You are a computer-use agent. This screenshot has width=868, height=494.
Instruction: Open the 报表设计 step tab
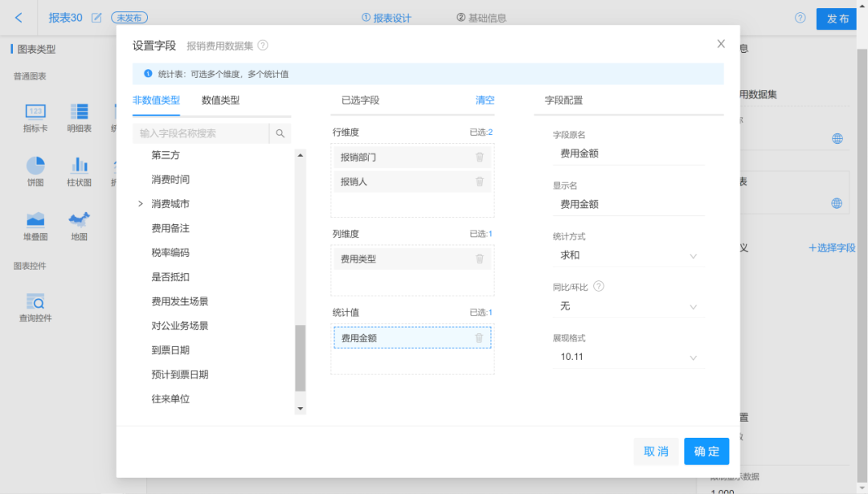pos(387,18)
